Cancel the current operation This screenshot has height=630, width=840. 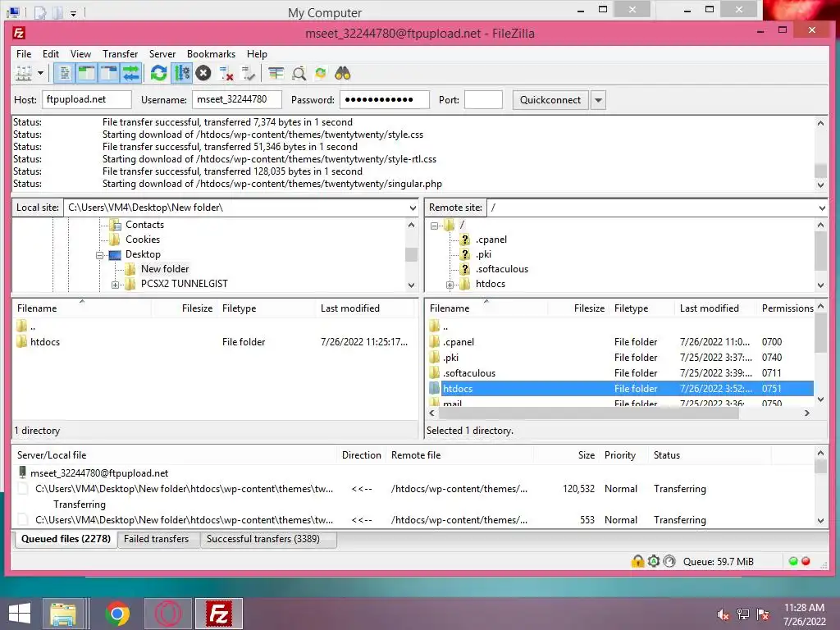(x=203, y=73)
